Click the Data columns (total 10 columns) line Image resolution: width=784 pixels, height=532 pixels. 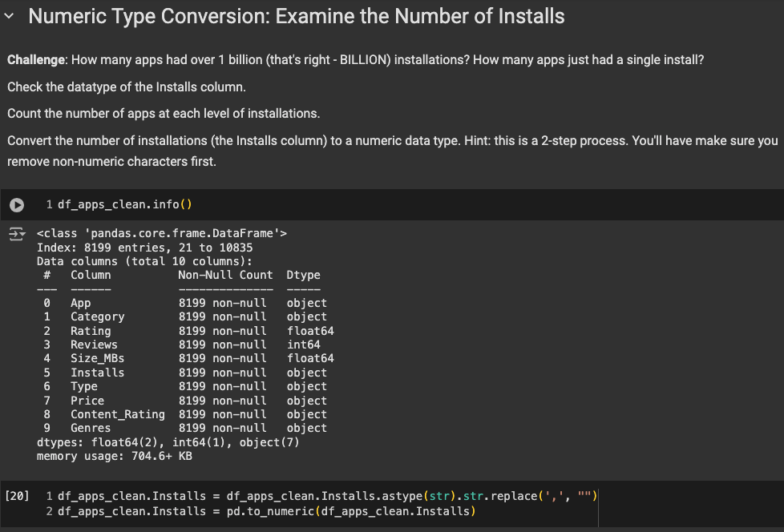coord(144,261)
